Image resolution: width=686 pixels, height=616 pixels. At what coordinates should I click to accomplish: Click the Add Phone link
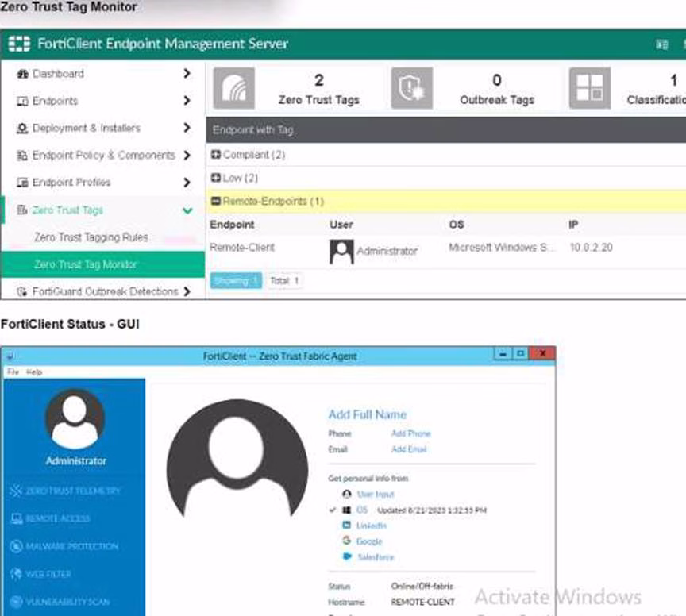point(410,433)
